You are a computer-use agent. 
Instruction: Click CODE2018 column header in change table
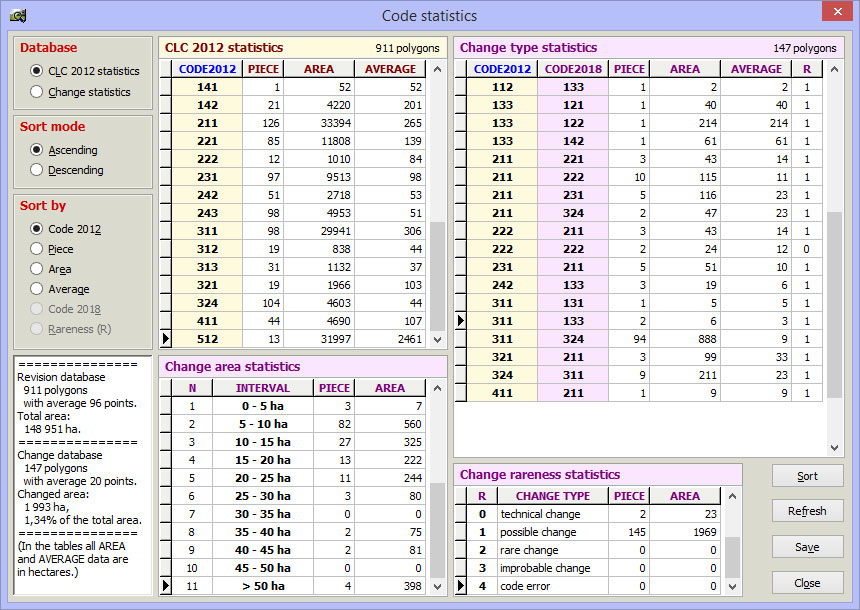tap(573, 69)
